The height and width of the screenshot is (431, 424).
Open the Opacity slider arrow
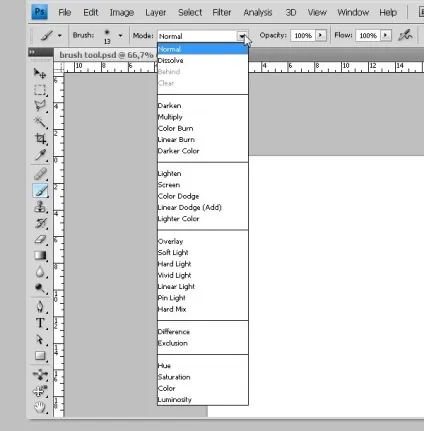coord(321,35)
